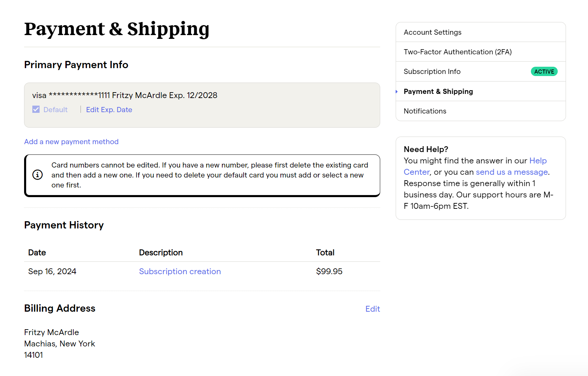Click the info icon in the card notice
The image size is (588, 376).
click(x=38, y=175)
